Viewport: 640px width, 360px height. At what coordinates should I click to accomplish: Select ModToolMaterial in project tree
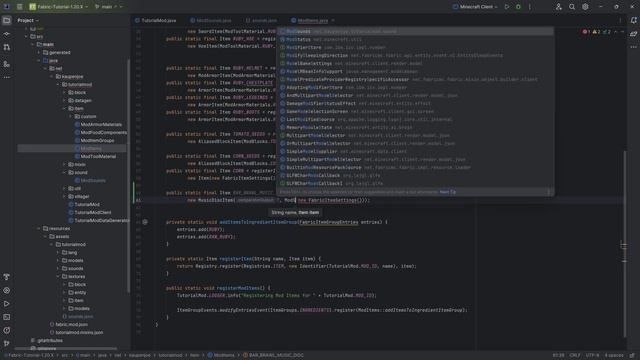point(95,156)
